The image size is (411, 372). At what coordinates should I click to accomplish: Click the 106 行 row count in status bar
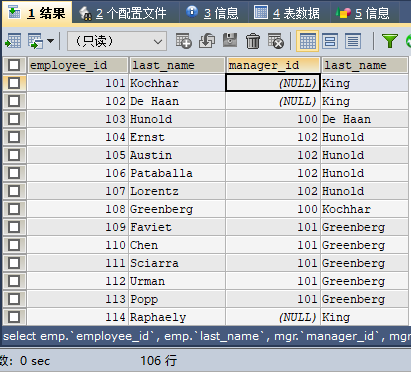[158, 360]
